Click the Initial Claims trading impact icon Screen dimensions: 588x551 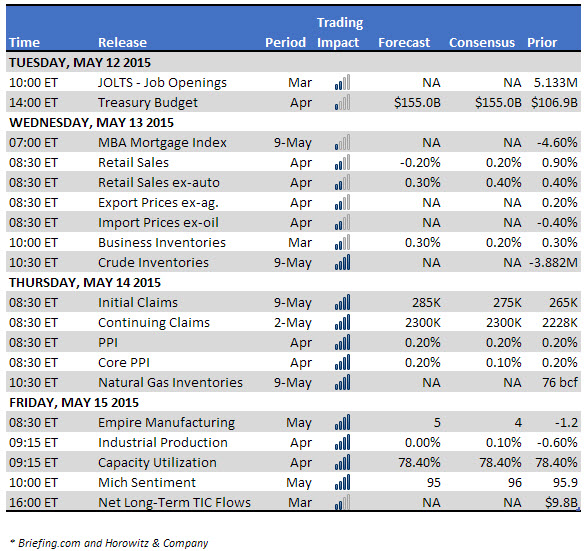pos(342,302)
